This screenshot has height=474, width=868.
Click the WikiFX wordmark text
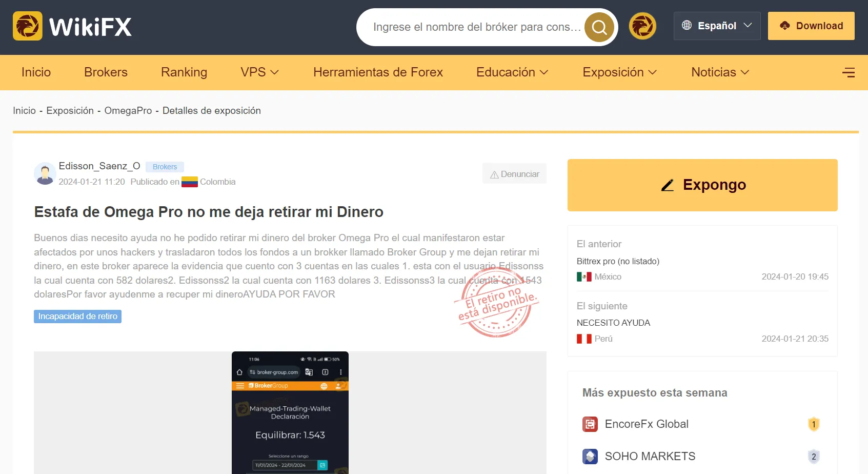tap(91, 27)
